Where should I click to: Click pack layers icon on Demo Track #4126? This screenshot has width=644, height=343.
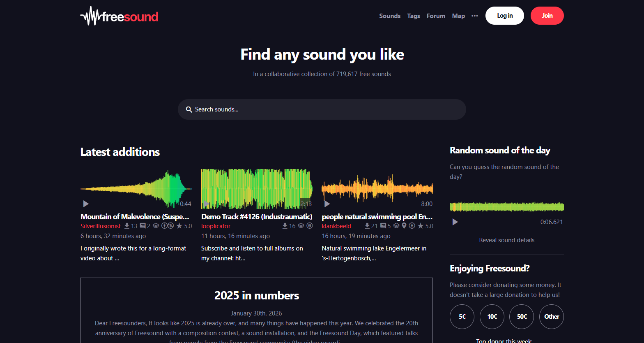tap(301, 226)
